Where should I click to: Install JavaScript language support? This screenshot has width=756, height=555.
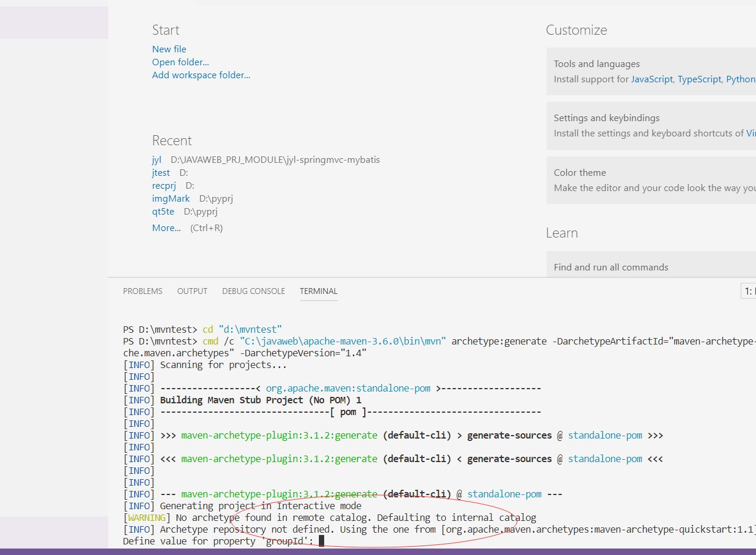point(652,79)
